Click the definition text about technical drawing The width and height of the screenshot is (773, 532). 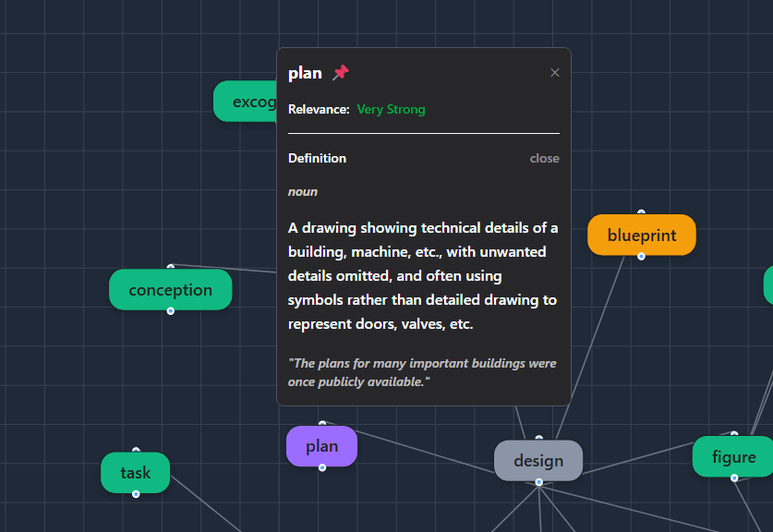(423, 275)
